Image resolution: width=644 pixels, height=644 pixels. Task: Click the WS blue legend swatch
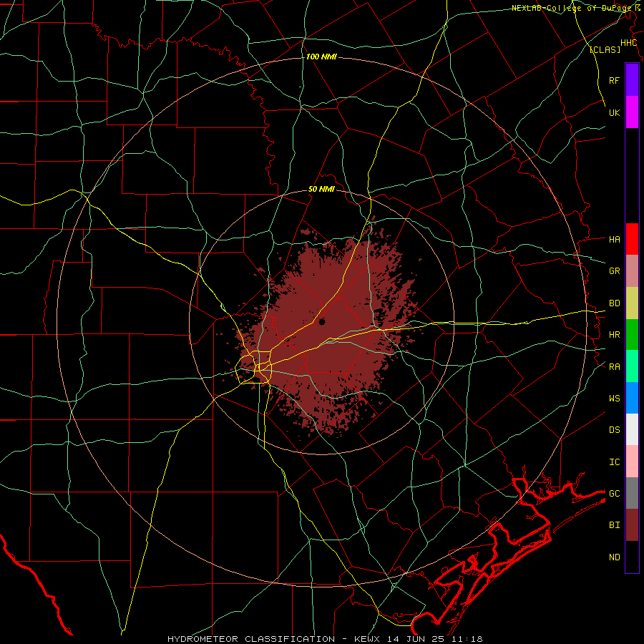click(x=632, y=398)
